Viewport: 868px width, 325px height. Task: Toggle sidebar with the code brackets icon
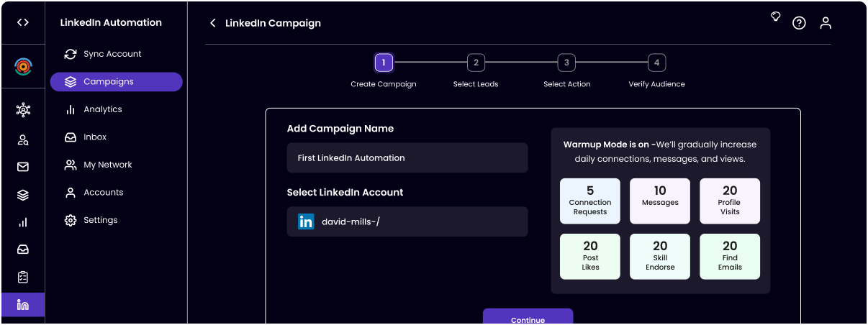23,22
